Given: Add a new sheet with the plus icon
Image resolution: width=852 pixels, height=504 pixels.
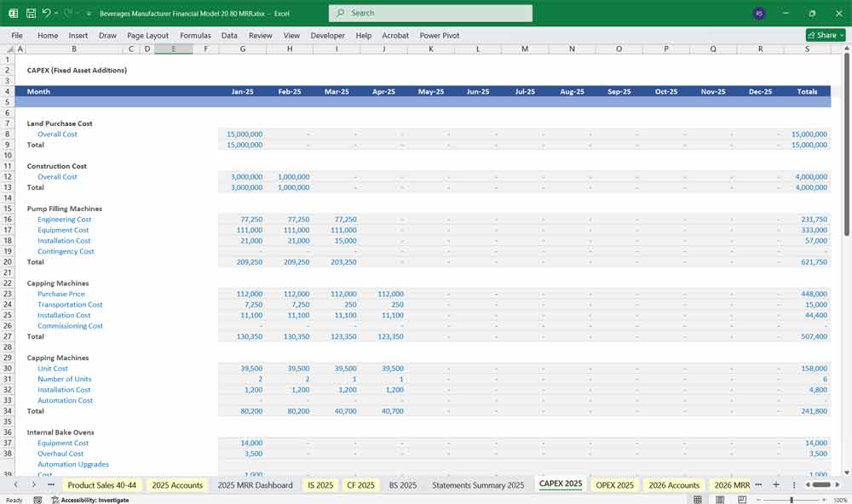Looking at the screenshot, I should click(775, 484).
